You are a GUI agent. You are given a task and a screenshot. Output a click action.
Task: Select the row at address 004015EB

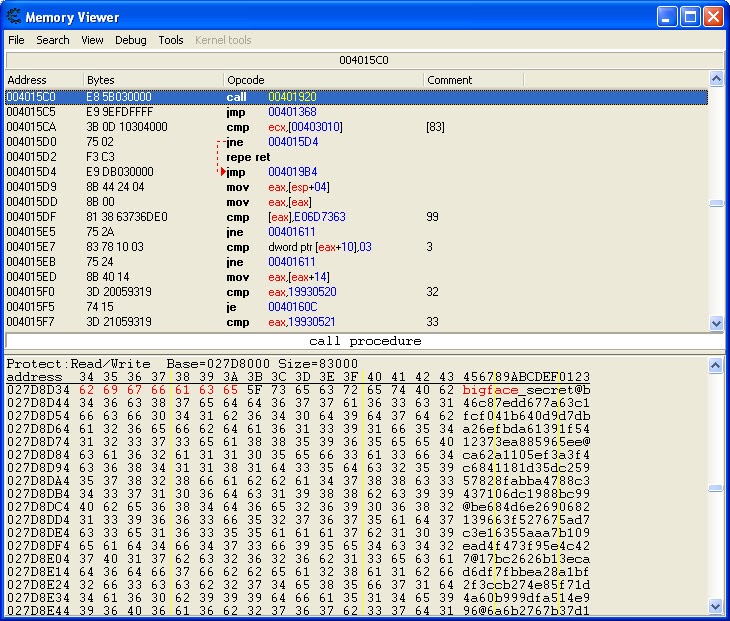coord(357,262)
